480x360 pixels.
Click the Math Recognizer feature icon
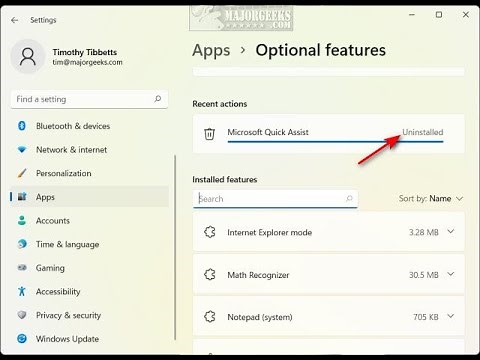pos(210,275)
